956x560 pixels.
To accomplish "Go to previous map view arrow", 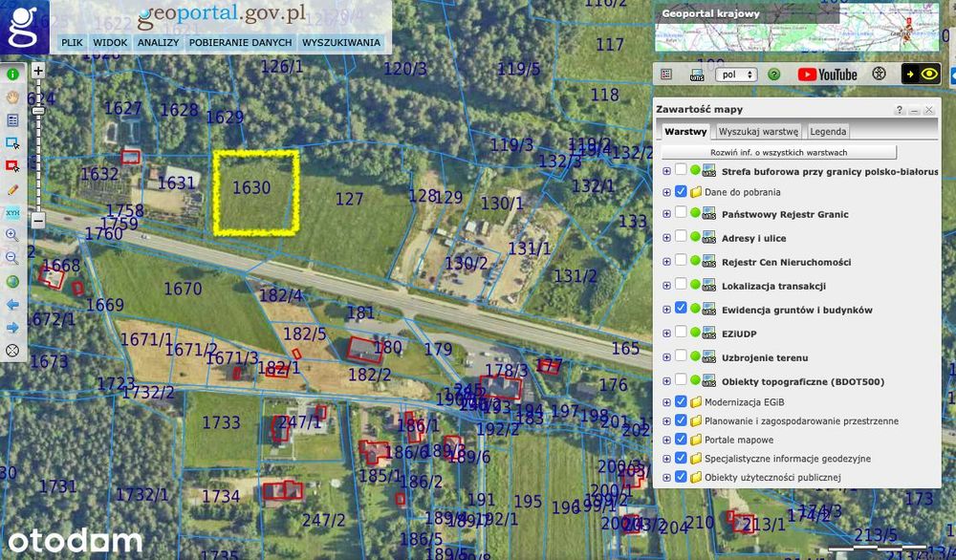I will pos(12,305).
